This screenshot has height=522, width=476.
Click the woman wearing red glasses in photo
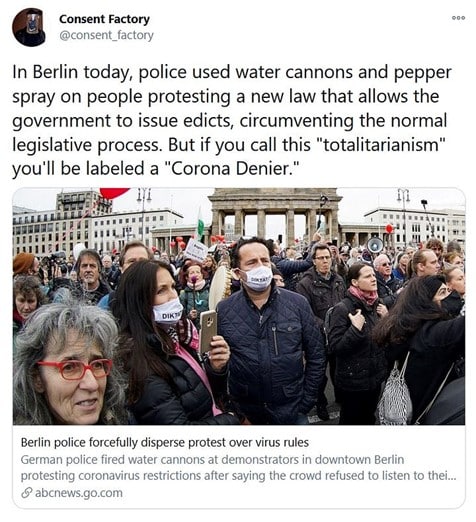(x=68, y=363)
